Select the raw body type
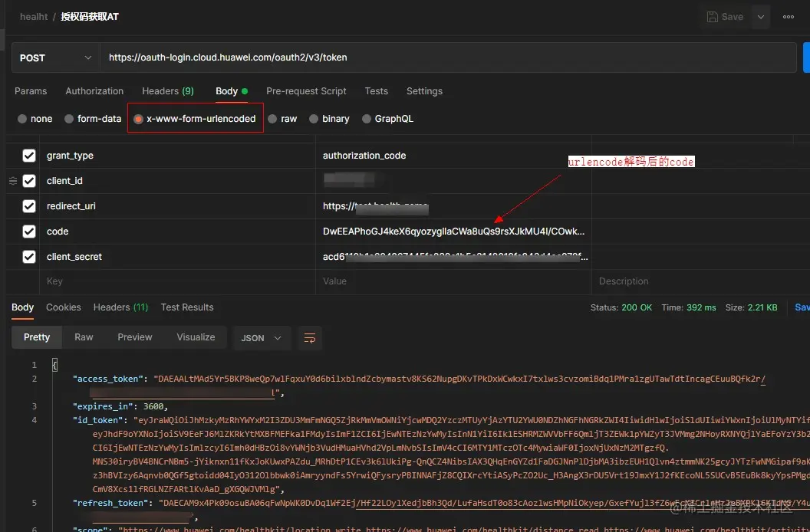 (282, 119)
